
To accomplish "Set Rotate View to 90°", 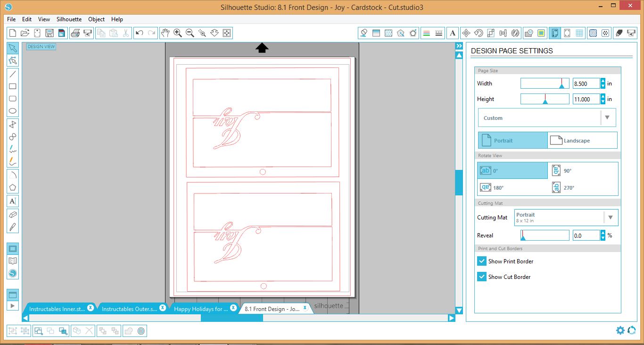I will click(x=584, y=170).
